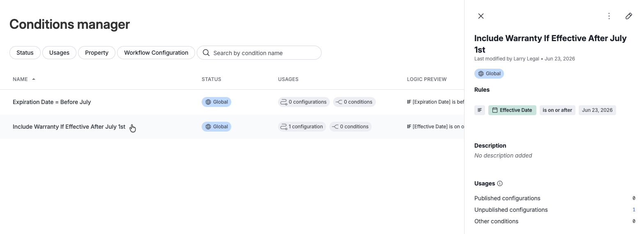Open the Usages filter dropdown
644x234 pixels.
pos(59,53)
